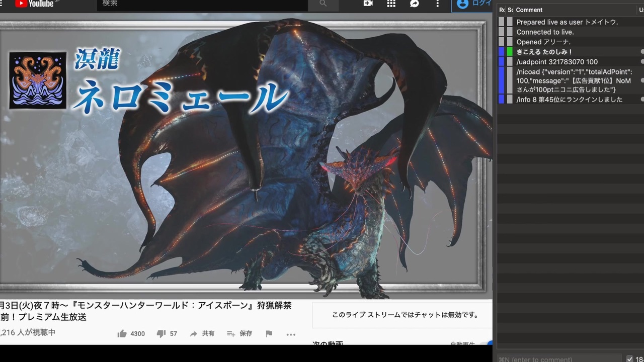This screenshot has height=362, width=644.
Task: Select comment 'きこえる たのしみ！'
Action: [x=571, y=52]
